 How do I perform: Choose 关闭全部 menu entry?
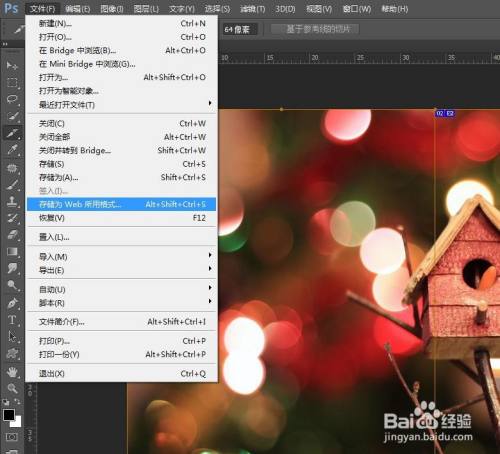[x=122, y=137]
